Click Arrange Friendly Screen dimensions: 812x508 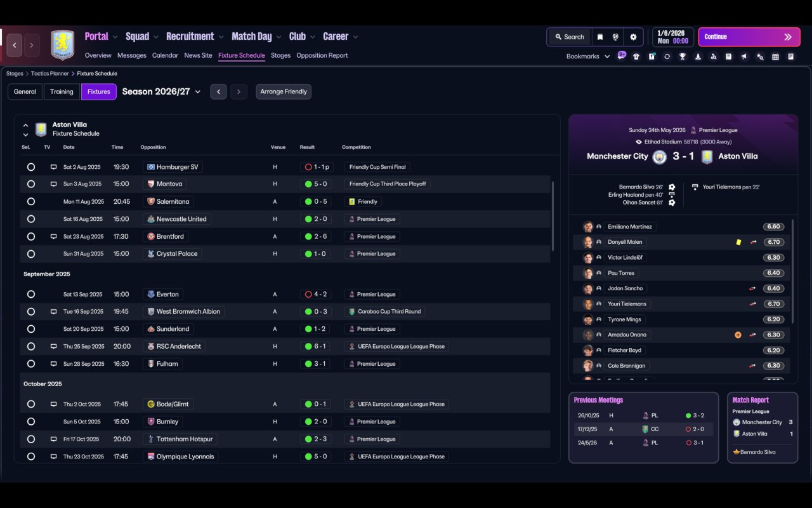pos(284,92)
